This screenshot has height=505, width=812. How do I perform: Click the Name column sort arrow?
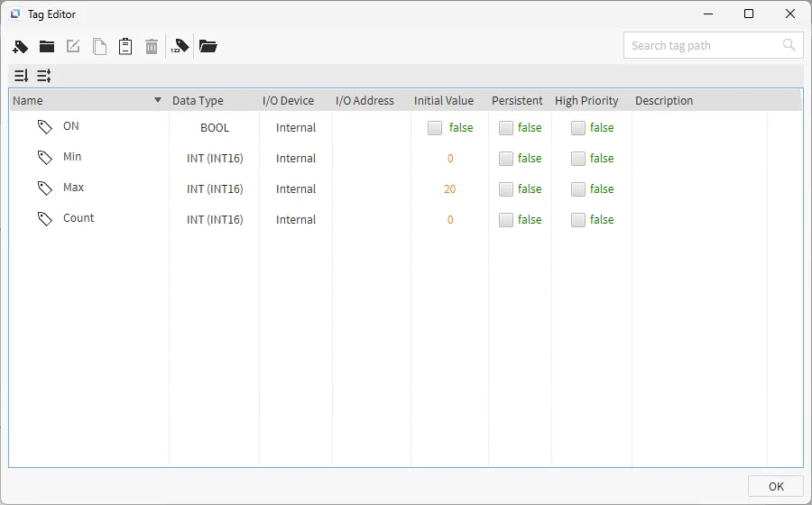(x=158, y=100)
